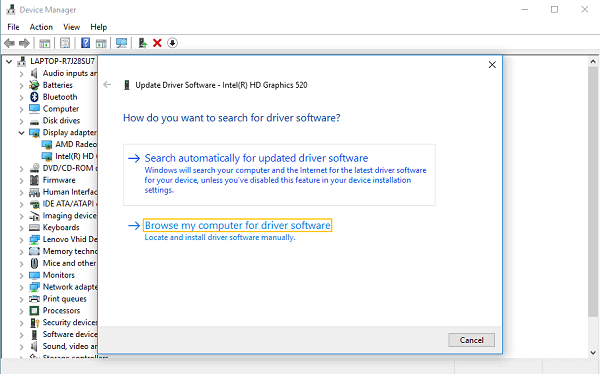The image size is (600, 374).
Task: Choose Search automatically for updated driver software
Action: pyautogui.click(x=279, y=175)
